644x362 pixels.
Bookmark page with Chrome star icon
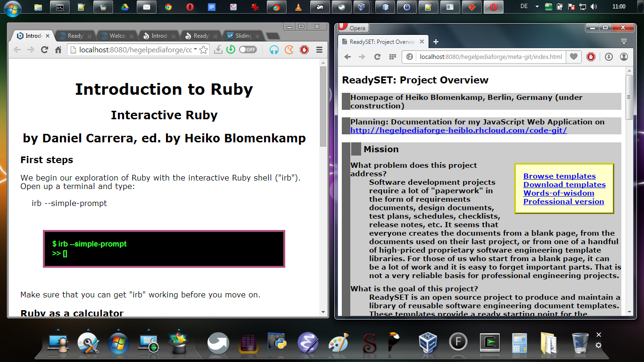(203, 49)
